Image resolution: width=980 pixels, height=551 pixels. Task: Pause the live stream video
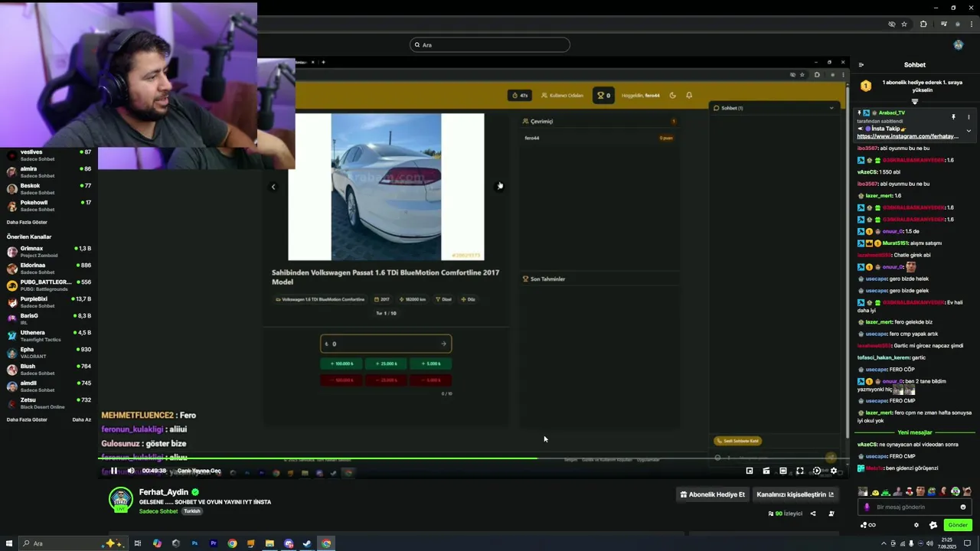[x=113, y=471]
